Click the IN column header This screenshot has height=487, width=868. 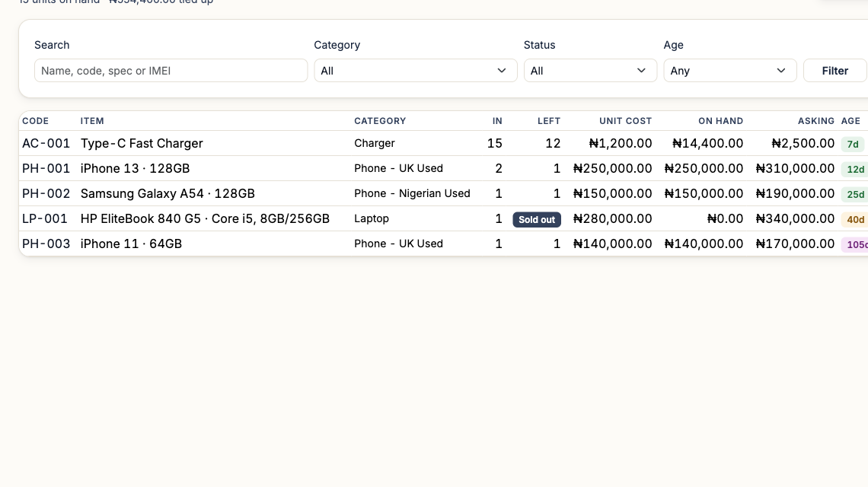497,121
